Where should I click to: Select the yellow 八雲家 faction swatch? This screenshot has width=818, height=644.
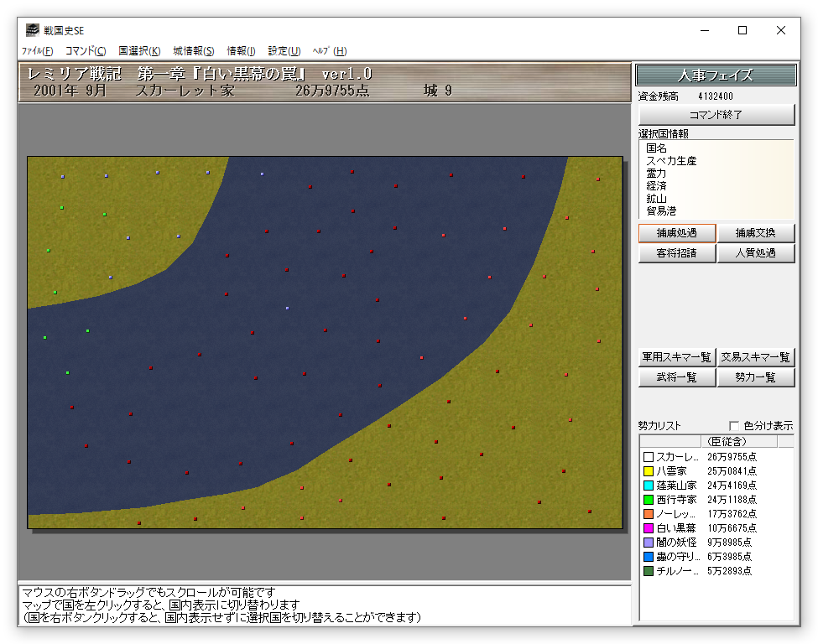pyautogui.click(x=648, y=472)
